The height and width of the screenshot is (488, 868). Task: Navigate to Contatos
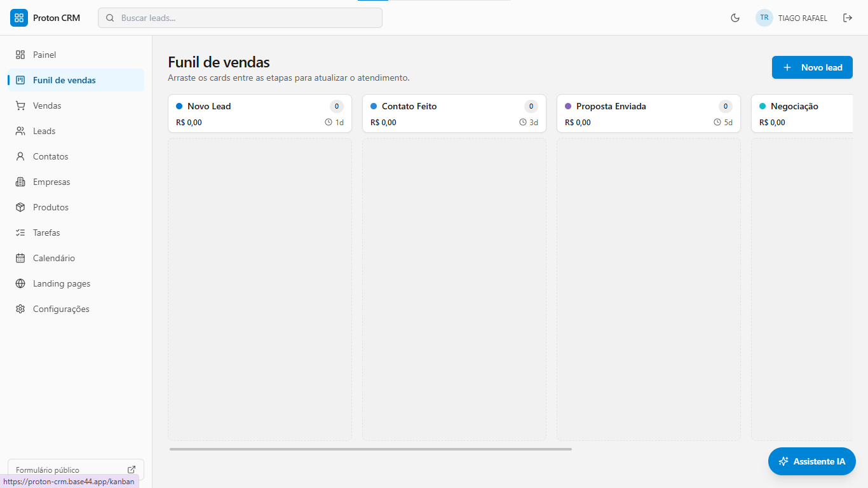[x=76, y=156]
